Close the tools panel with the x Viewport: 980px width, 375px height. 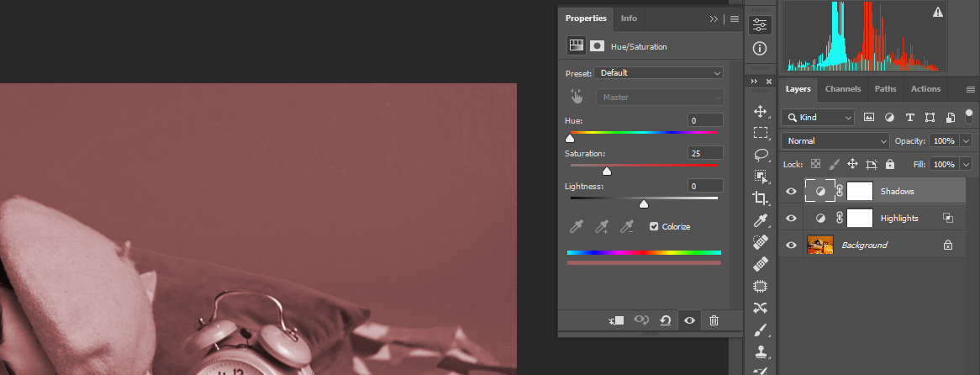(769, 82)
